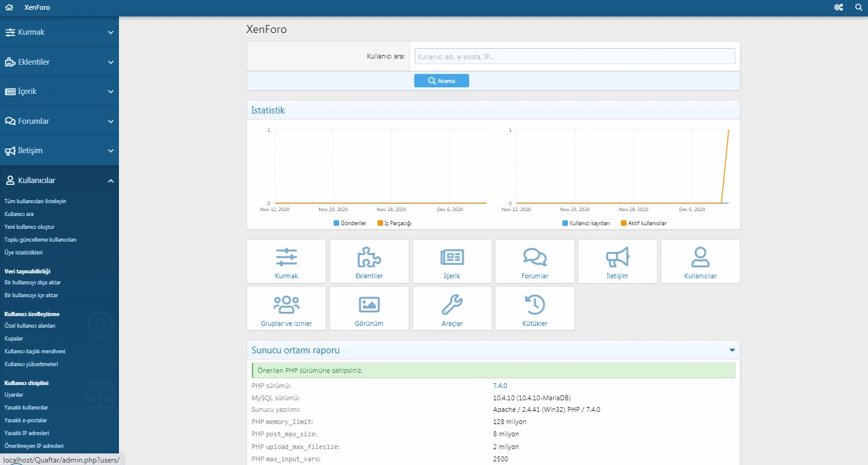Open Kullanıcı yükseltmeleri
The image size is (868, 465).
tap(31, 364)
